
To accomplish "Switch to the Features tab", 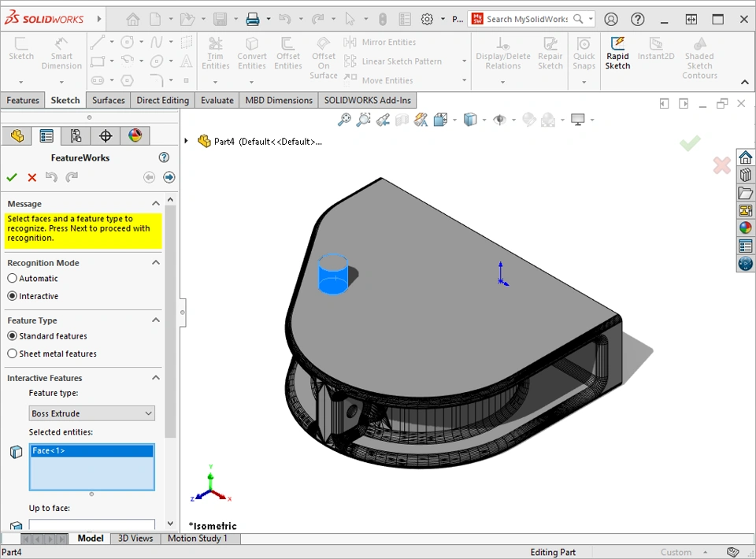I will point(23,100).
